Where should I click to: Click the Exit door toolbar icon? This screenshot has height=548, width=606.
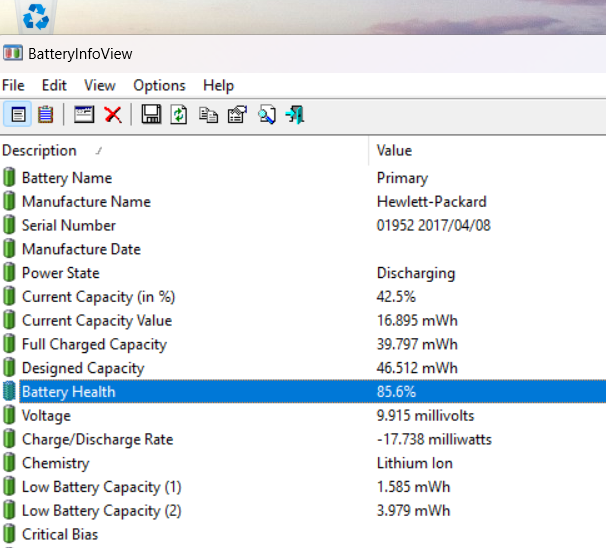[x=295, y=115]
